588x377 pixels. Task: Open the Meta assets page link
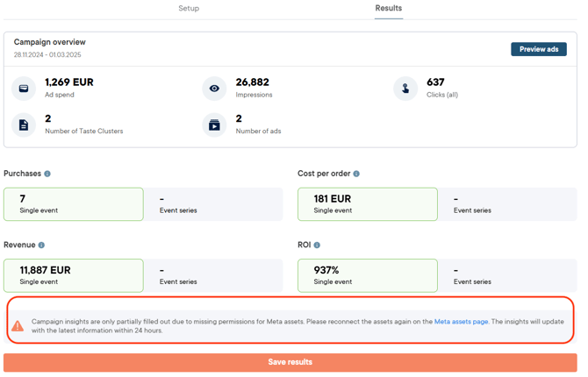pyautogui.click(x=461, y=322)
